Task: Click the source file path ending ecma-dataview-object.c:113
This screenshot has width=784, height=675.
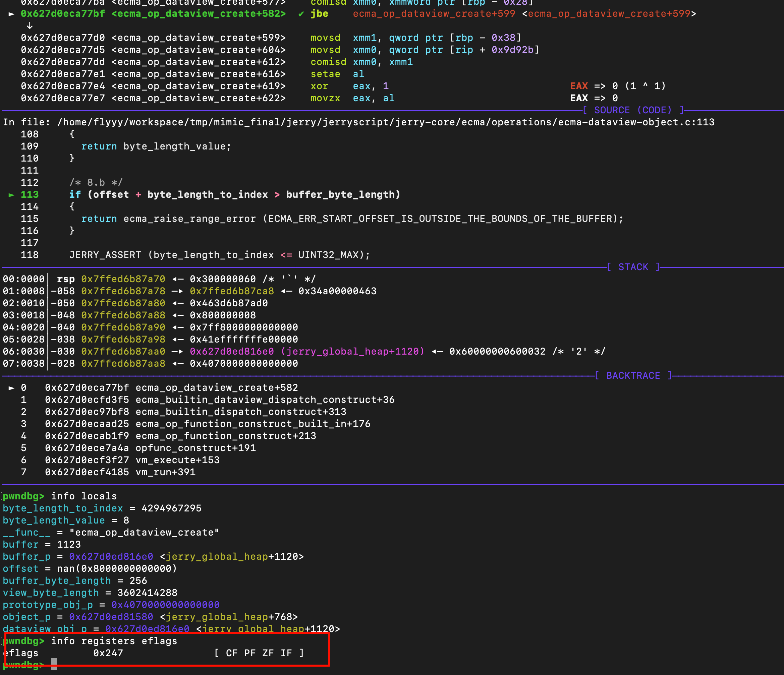Action: pyautogui.click(x=386, y=122)
